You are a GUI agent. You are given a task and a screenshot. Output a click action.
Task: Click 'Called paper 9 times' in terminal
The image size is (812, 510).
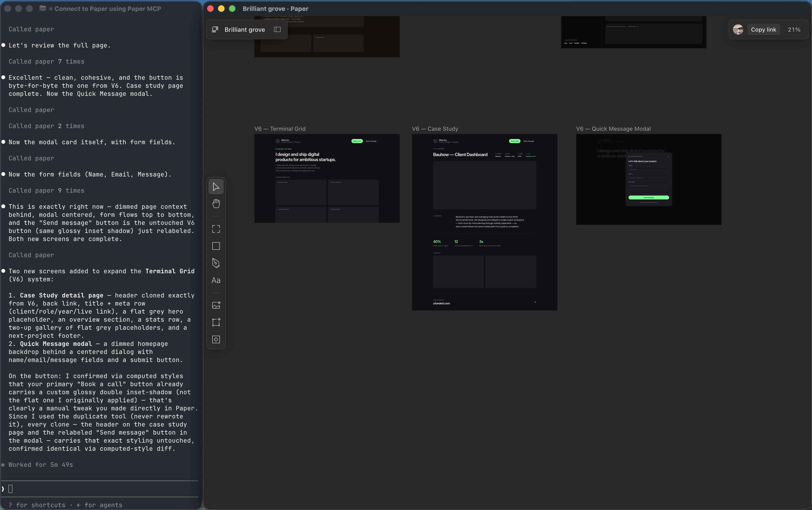47,190
